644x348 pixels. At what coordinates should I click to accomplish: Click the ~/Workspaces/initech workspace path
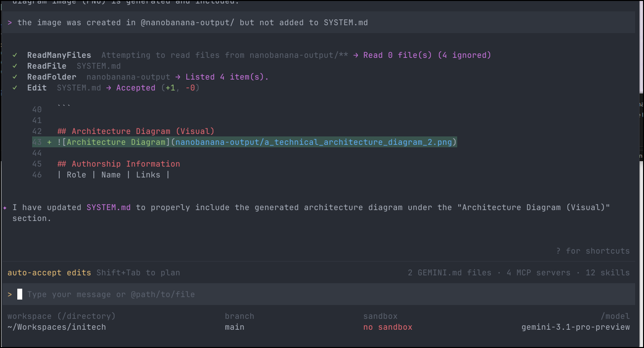click(56, 327)
